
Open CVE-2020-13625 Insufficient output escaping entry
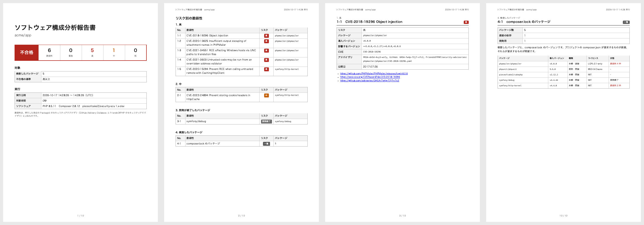pos(216,43)
